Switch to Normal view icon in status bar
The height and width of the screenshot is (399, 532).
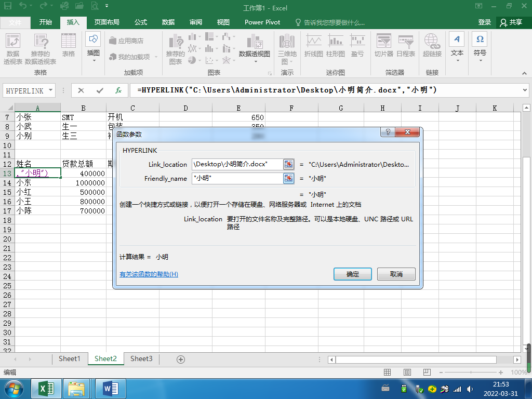pos(387,372)
